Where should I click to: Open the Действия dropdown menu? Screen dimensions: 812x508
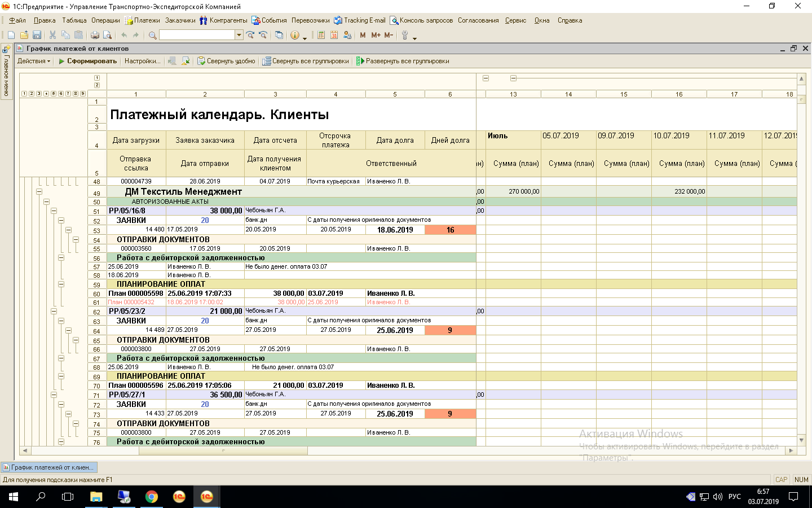[x=33, y=61]
